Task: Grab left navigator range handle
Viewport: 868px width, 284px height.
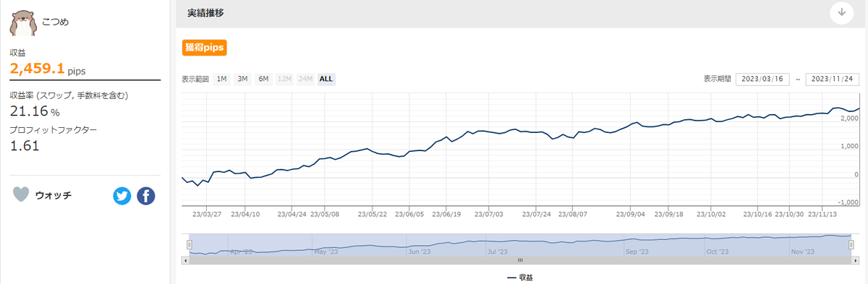Action: click(190, 244)
